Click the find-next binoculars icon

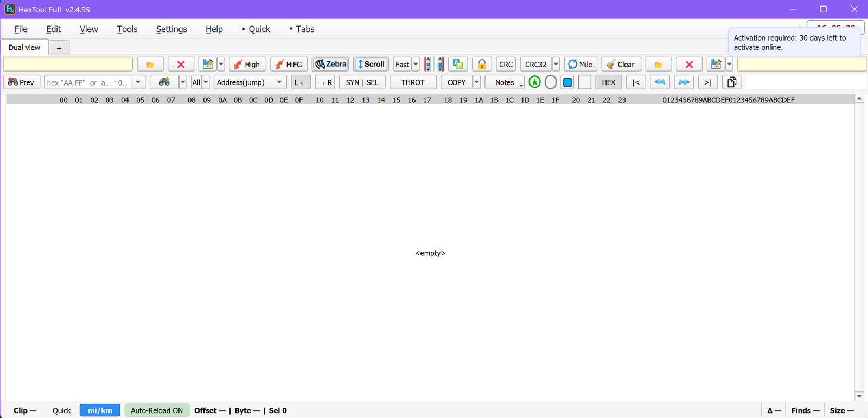pos(164,82)
